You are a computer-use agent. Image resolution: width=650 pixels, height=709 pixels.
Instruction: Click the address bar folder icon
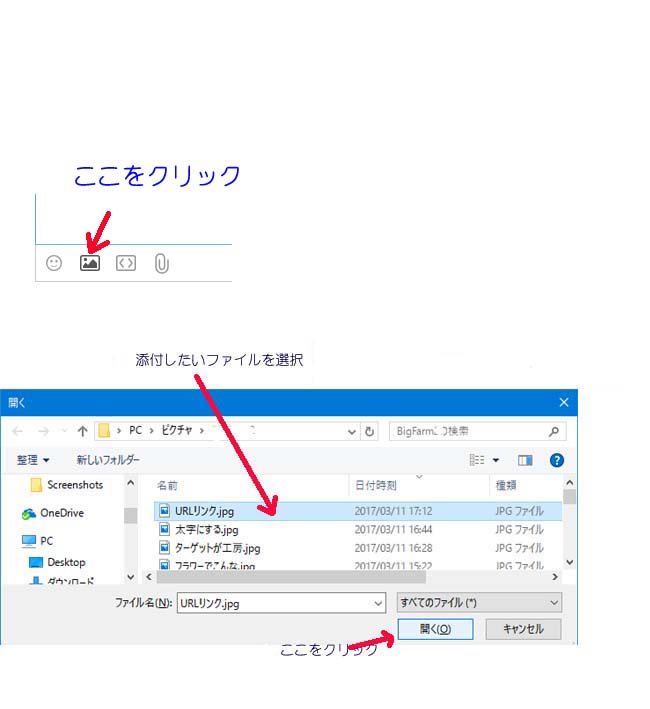point(104,430)
